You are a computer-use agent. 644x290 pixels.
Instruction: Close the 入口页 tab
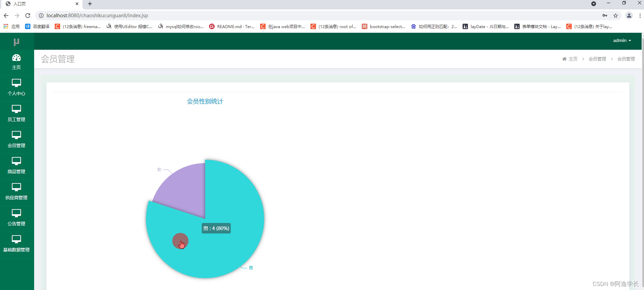coord(77,4)
